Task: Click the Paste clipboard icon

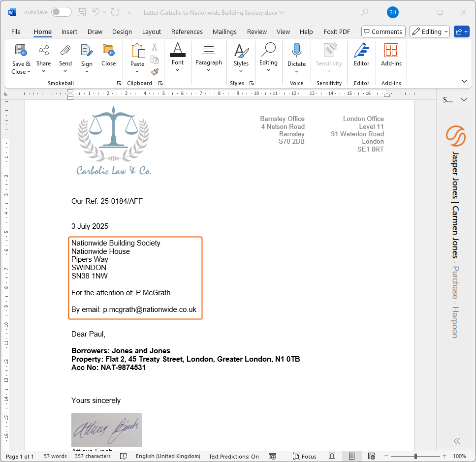Action: (x=137, y=50)
